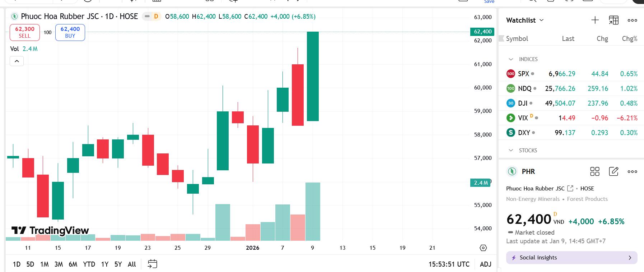Open the custom date range calendar icon
The image size is (644, 272).
click(152, 264)
